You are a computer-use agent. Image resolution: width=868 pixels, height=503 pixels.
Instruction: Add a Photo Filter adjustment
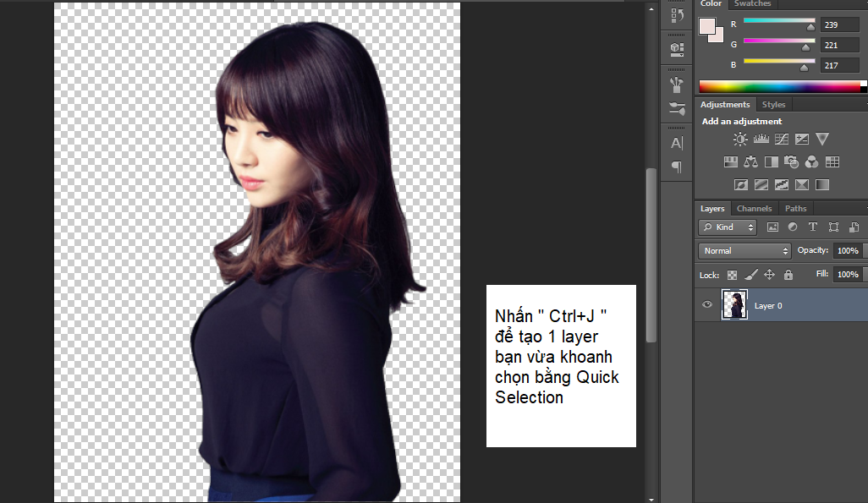point(792,161)
